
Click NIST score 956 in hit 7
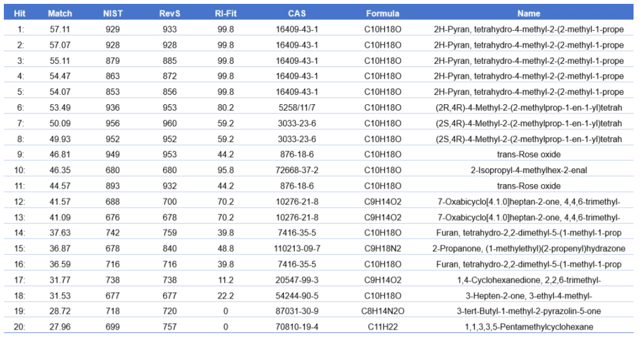pos(112,123)
